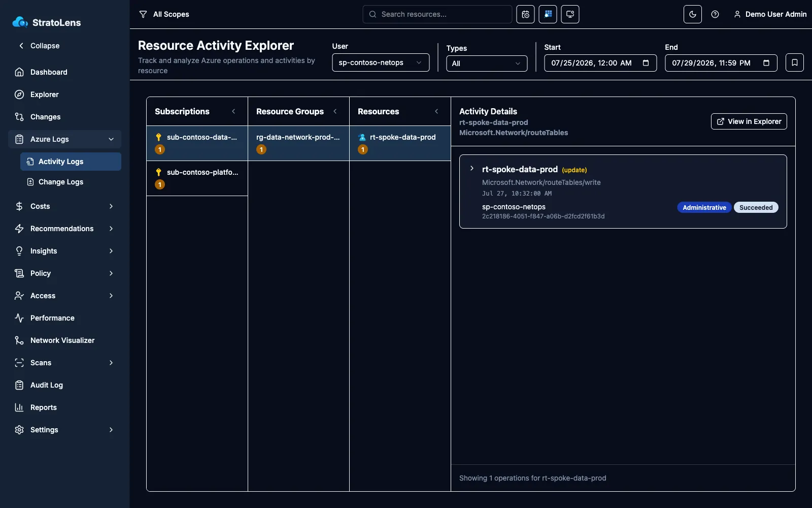Open the All Scopes filter
The height and width of the screenshot is (508, 812).
tap(164, 14)
